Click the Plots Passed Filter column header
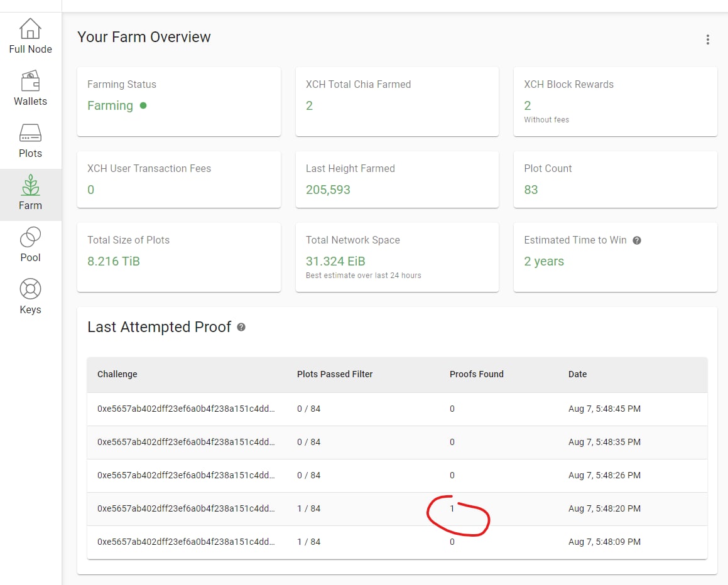This screenshot has height=585, width=728. [x=335, y=374]
